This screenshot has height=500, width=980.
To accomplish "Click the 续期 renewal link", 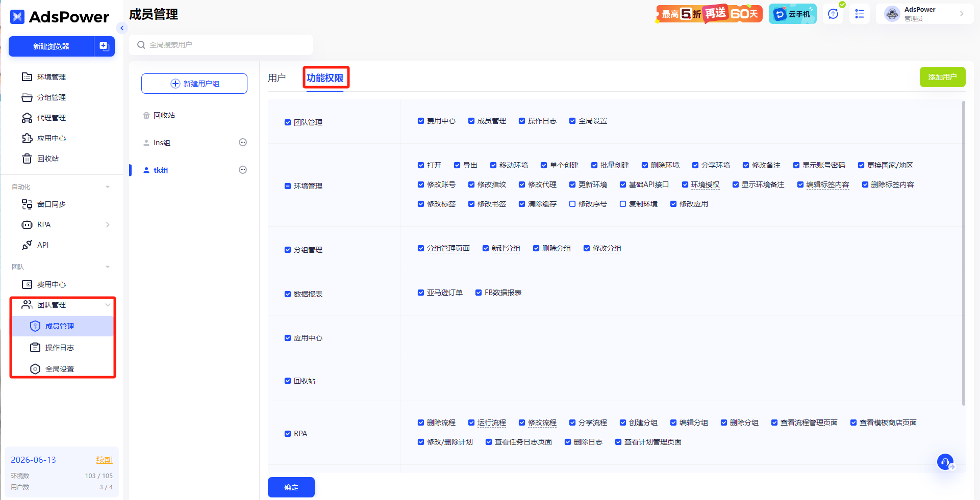I will click(x=105, y=460).
